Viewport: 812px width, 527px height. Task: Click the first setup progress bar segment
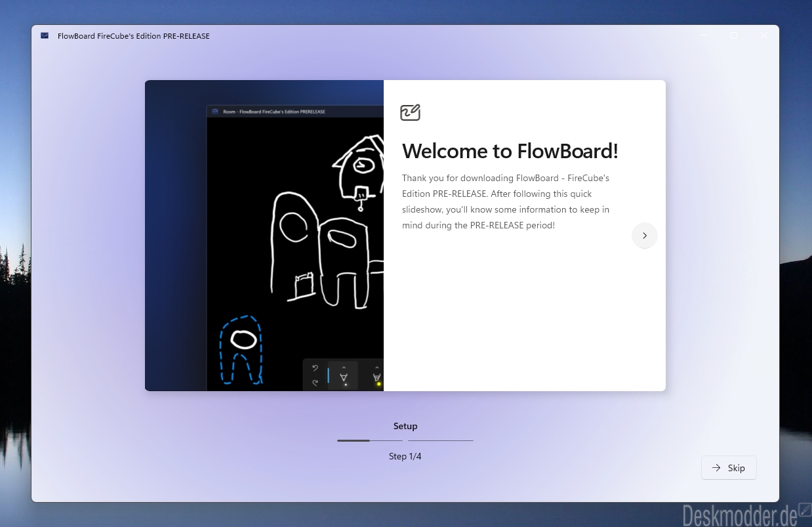tap(370, 440)
